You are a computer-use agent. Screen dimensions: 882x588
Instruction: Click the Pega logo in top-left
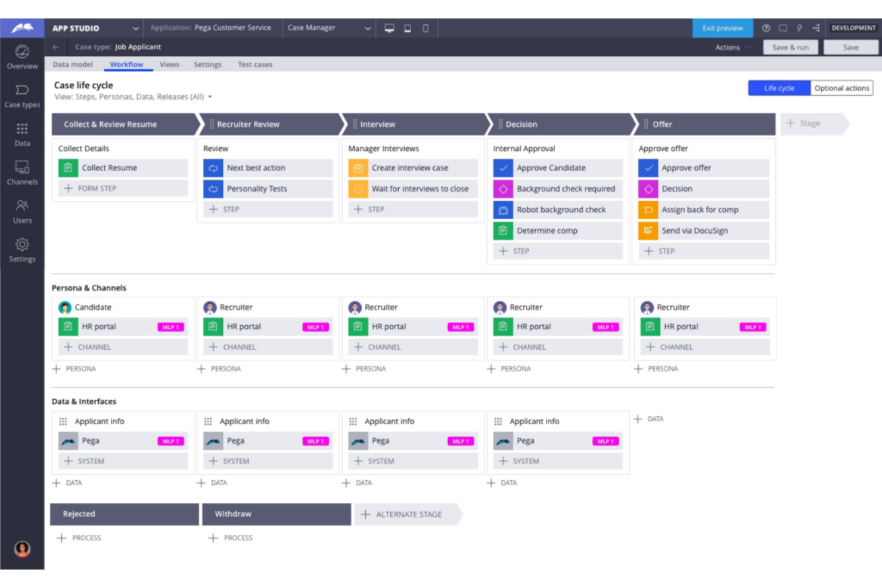(x=22, y=28)
